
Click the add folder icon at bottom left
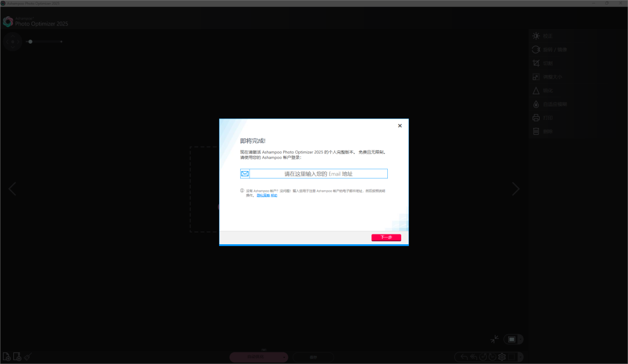[x=17, y=357]
